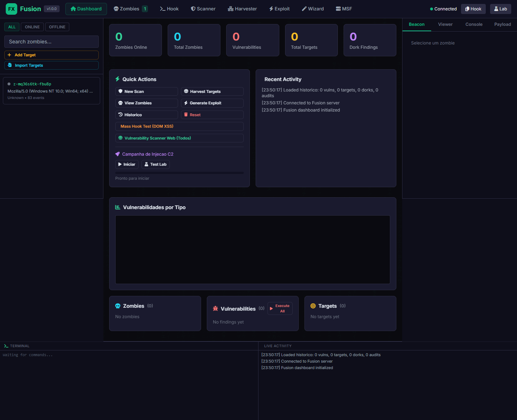The image size is (517, 420).
Task: Click the Dork Findings stat card
Action: coord(370,40)
